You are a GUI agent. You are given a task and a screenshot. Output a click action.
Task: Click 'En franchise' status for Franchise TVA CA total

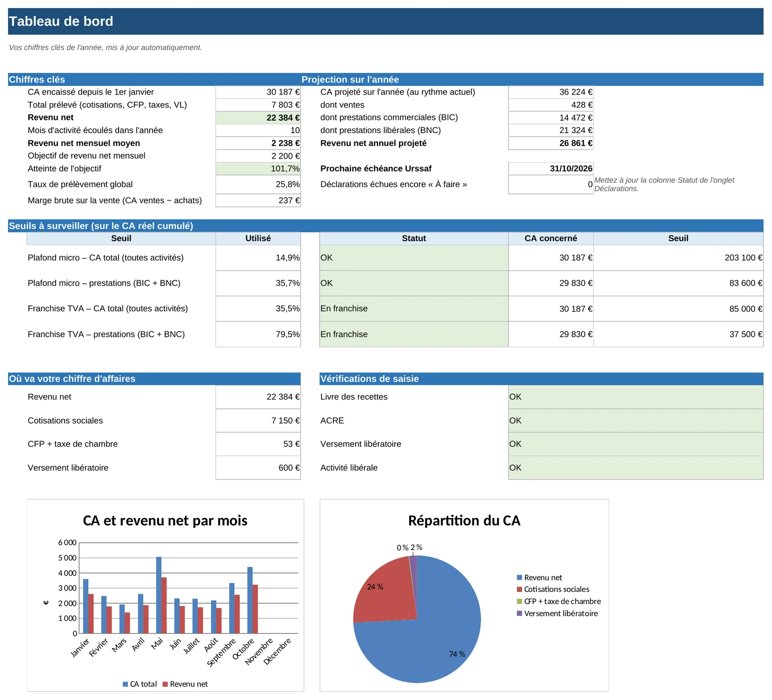click(414, 309)
